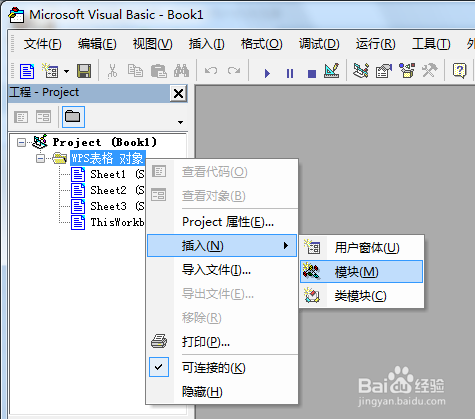Click the Visual Basic title bar app icon

(17, 15)
